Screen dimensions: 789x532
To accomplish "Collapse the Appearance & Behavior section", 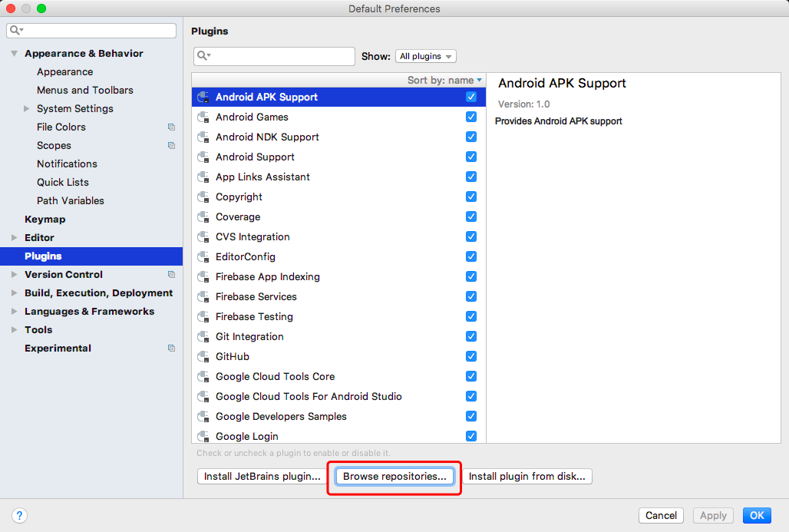I will (x=14, y=53).
